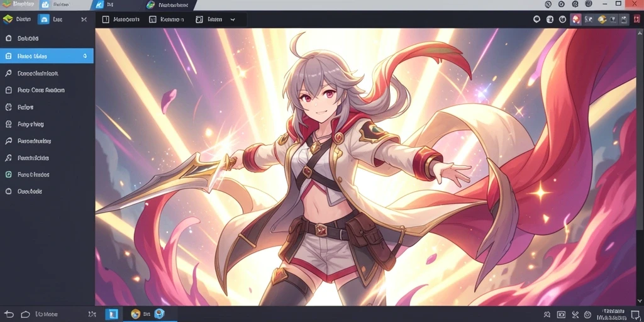The image size is (644, 322).
Task: Click the third round icon in the title bar
Action: [x=575, y=4]
